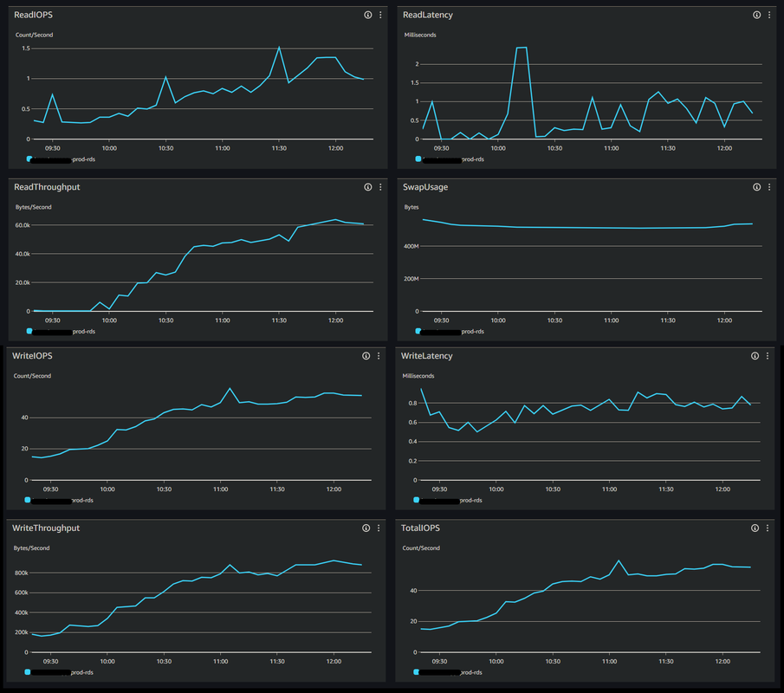Click the prod-rds legend label under WriteLatency
784x693 pixels.
tap(470, 501)
